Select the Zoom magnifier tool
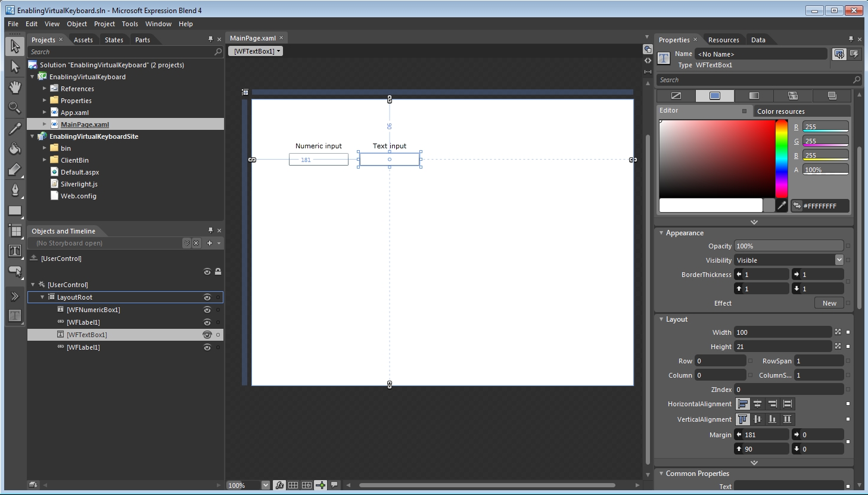Screen dimensions: 868x495 pos(15,108)
